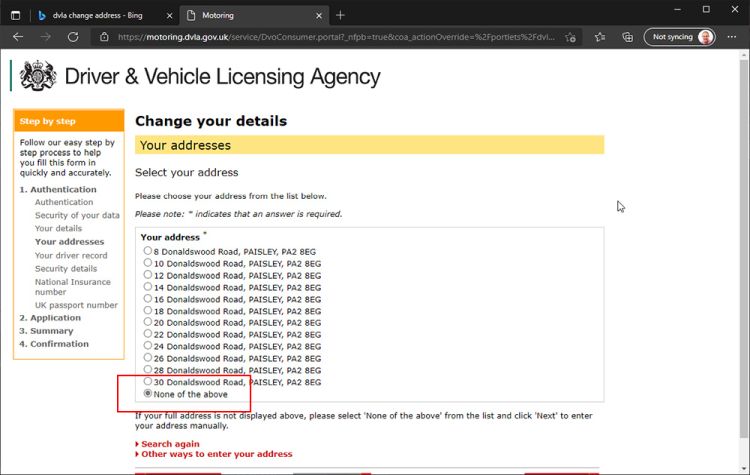Select 18 Donaldswood Road address

coord(148,310)
